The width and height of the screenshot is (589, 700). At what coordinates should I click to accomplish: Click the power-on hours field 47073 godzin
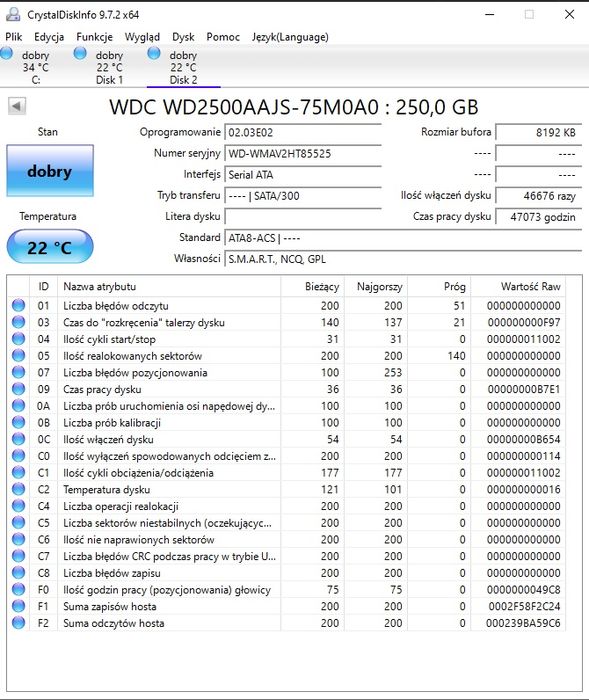[539, 217]
